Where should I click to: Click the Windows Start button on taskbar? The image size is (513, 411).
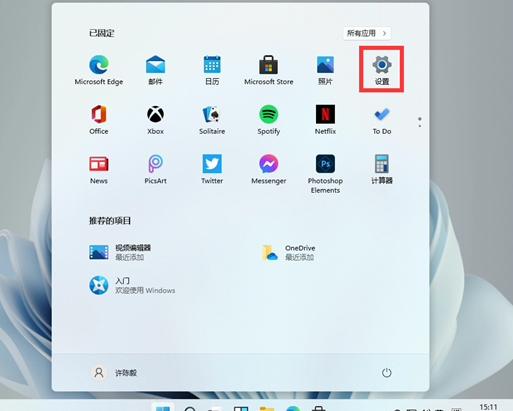(163, 407)
